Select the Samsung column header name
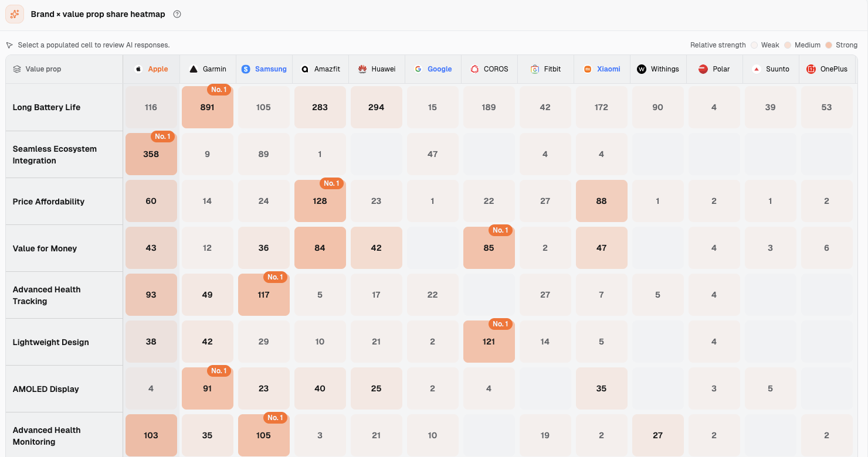The width and height of the screenshot is (868, 457). tap(271, 69)
